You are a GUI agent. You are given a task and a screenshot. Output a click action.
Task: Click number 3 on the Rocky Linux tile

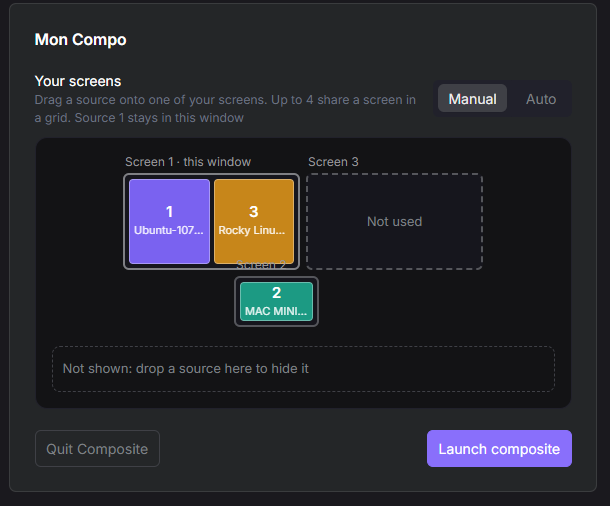(x=254, y=212)
